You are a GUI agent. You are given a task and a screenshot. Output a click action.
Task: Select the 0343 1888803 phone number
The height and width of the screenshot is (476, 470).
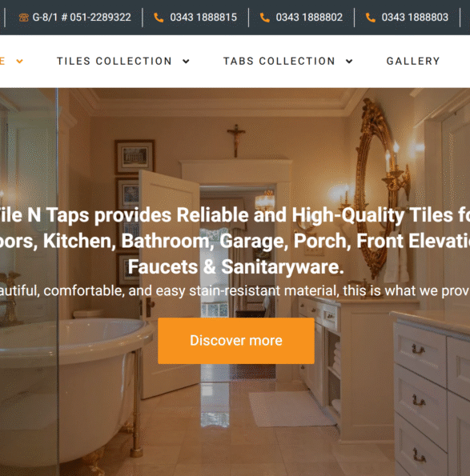[x=415, y=18]
